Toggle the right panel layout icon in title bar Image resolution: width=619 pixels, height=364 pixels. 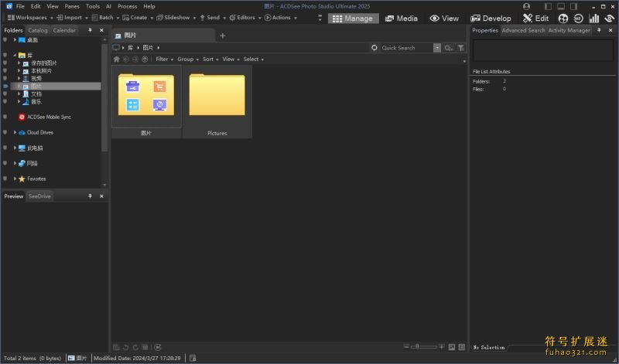click(573, 5)
